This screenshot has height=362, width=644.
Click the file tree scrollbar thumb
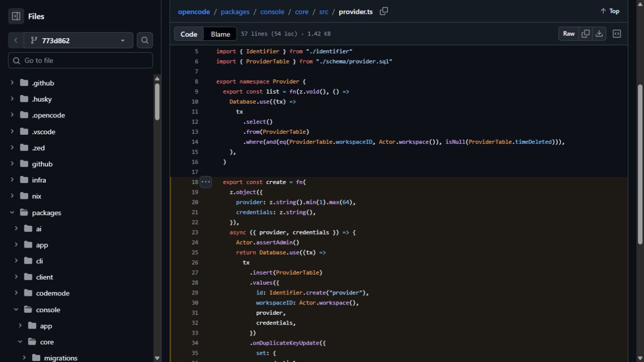(157, 101)
